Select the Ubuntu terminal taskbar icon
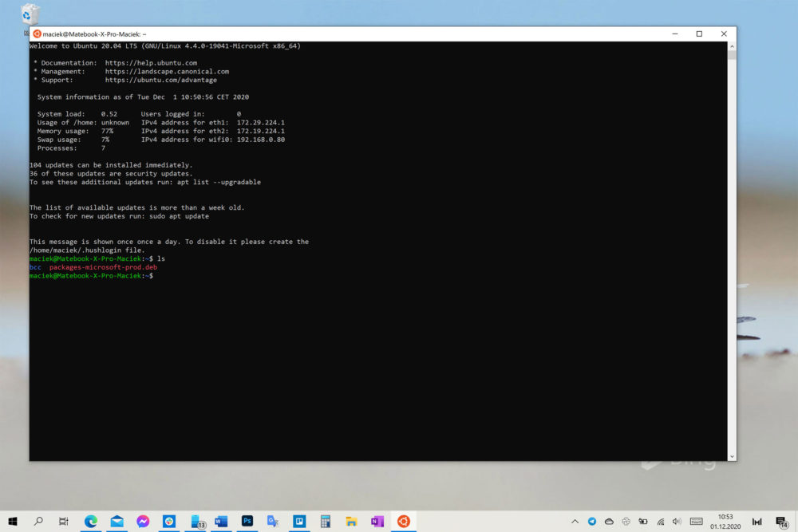 pyautogui.click(x=404, y=522)
